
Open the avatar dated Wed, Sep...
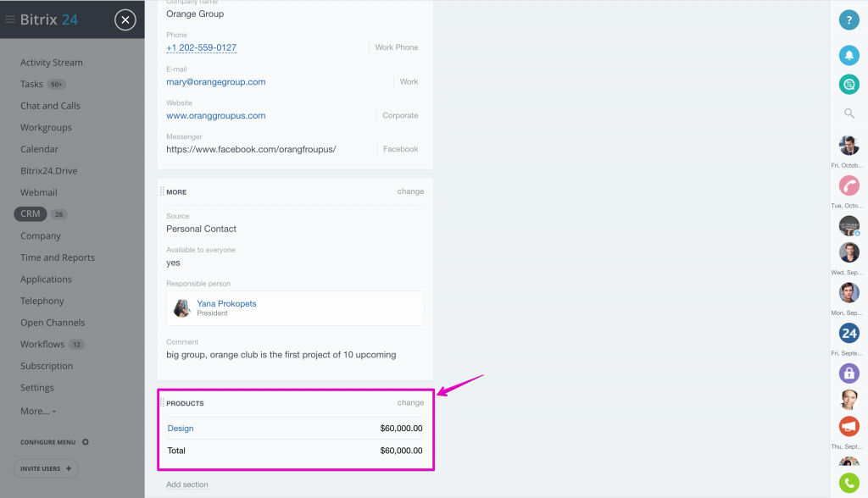tap(849, 252)
